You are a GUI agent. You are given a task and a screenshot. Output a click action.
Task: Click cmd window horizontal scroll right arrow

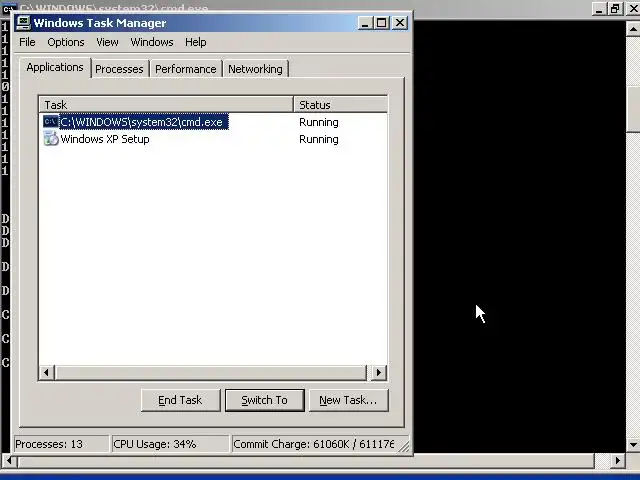[x=618, y=461]
